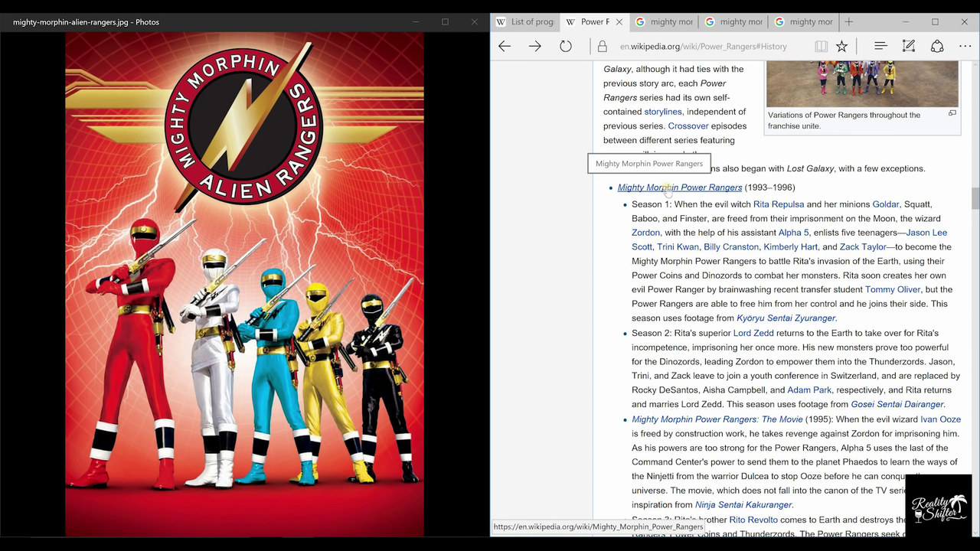Open reading view in Edge
This screenshot has height=551, width=980.
coord(821,46)
